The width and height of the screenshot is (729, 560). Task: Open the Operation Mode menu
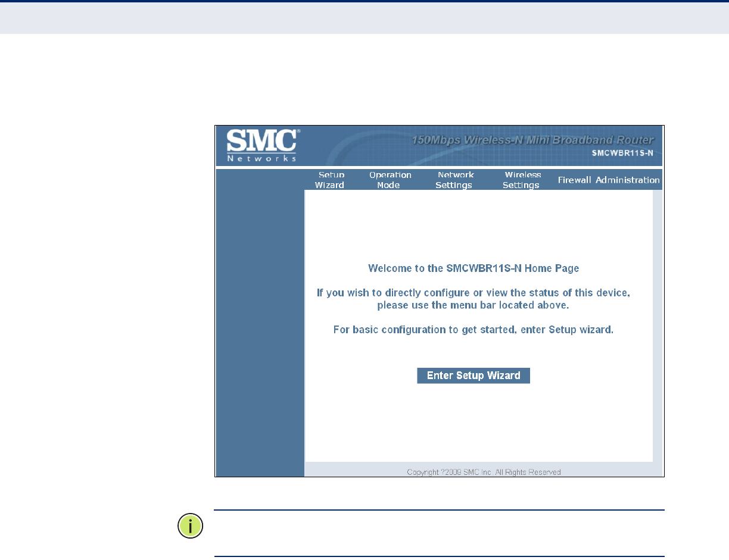[390, 180]
